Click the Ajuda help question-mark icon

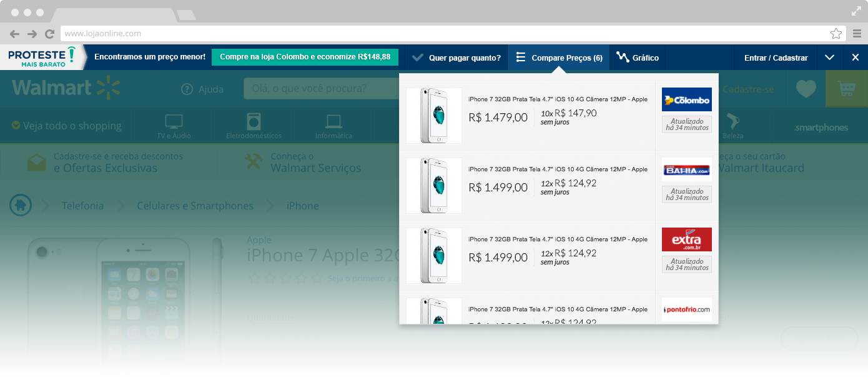tap(187, 89)
